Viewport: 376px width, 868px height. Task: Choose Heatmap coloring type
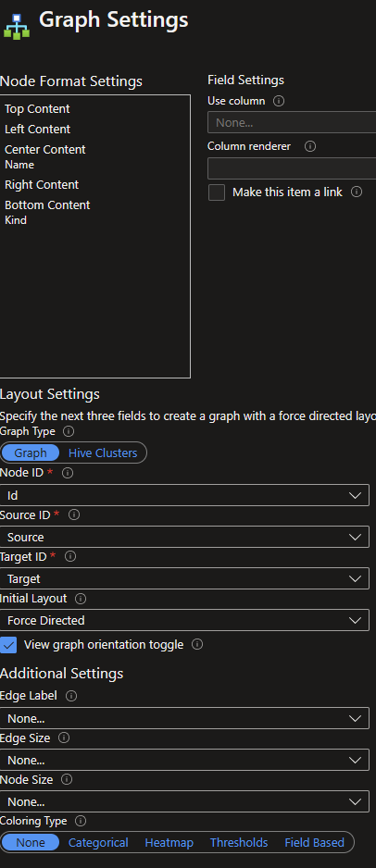[169, 842]
